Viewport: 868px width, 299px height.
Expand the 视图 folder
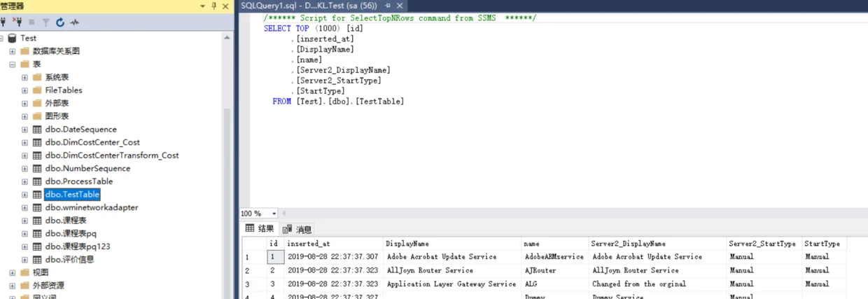pos(12,272)
